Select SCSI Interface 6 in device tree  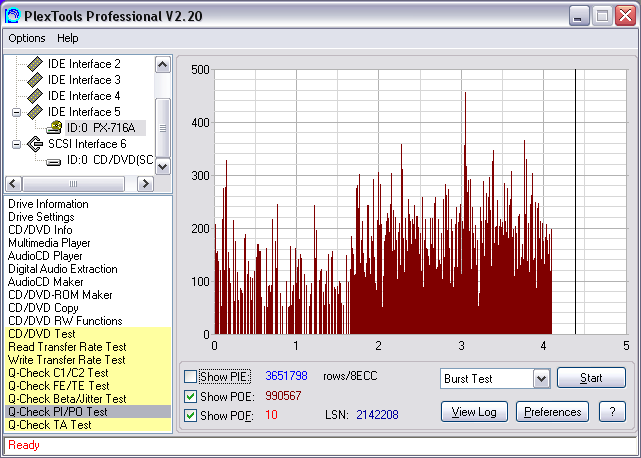pyautogui.click(x=87, y=144)
